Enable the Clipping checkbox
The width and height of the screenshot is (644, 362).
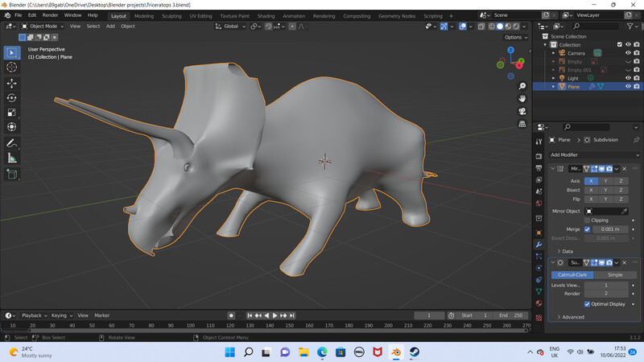(587, 220)
